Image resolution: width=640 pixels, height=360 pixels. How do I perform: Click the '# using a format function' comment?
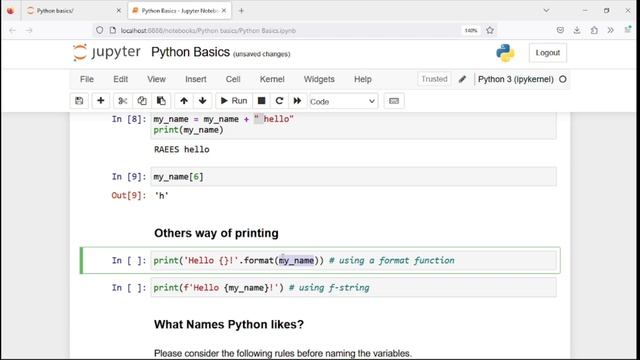[391, 260]
